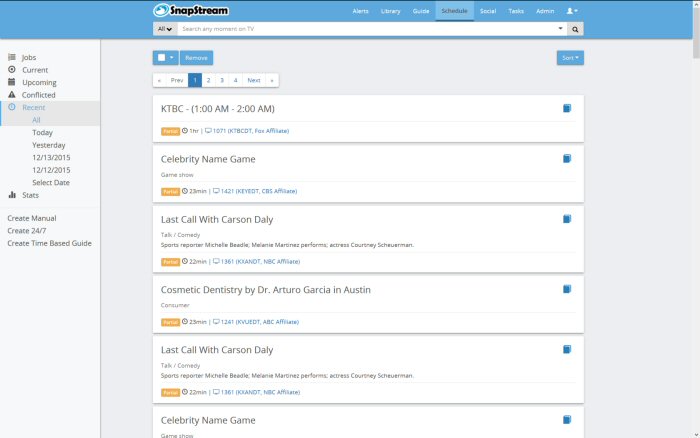This screenshot has width=700, height=438.
Task: Click the Remove button
Action: pyautogui.click(x=196, y=58)
